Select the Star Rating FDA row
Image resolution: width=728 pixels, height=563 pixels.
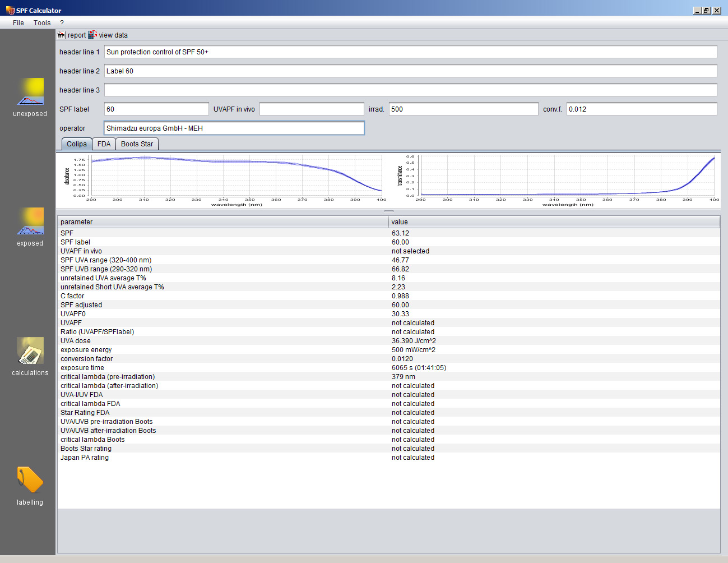[x=388, y=413]
